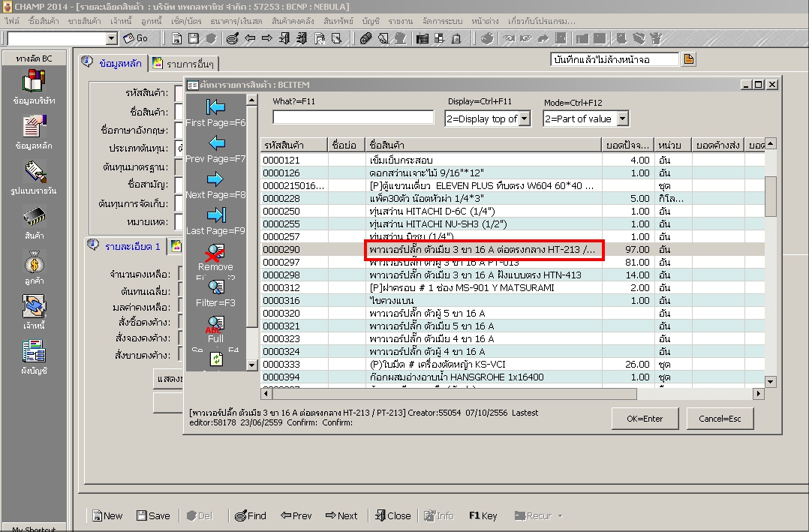This screenshot has width=809, height=532.
Task: Click Next at bottom toolbar
Action: (x=341, y=515)
